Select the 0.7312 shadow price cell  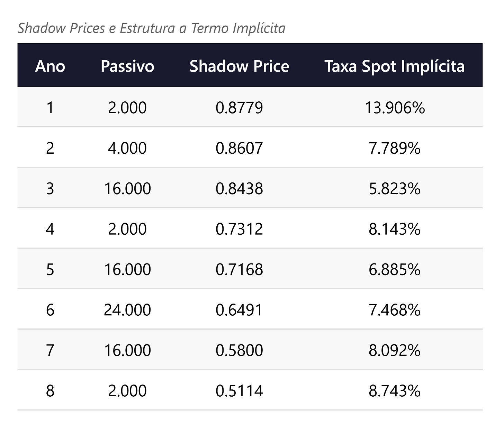click(x=239, y=229)
